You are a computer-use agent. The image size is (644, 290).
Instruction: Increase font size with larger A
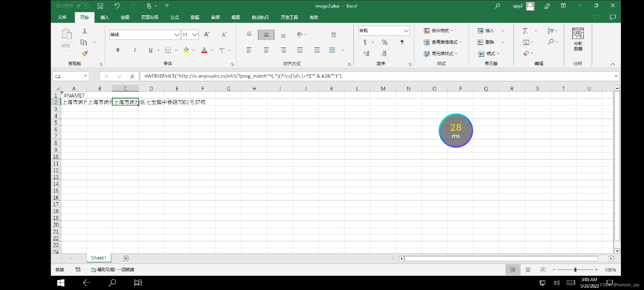click(207, 34)
